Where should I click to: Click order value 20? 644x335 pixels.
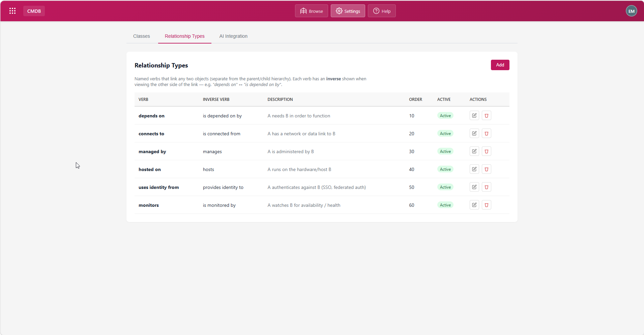coord(412,134)
